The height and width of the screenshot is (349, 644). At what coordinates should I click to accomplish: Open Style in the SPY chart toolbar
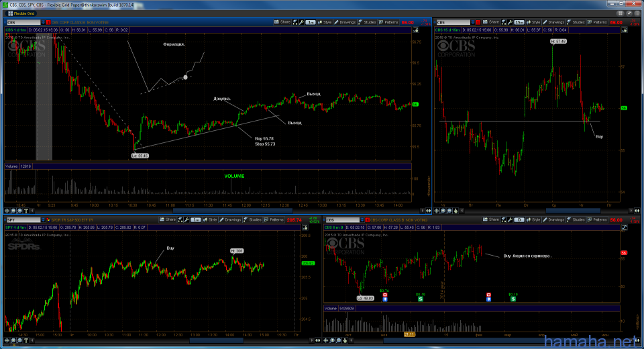(209, 220)
